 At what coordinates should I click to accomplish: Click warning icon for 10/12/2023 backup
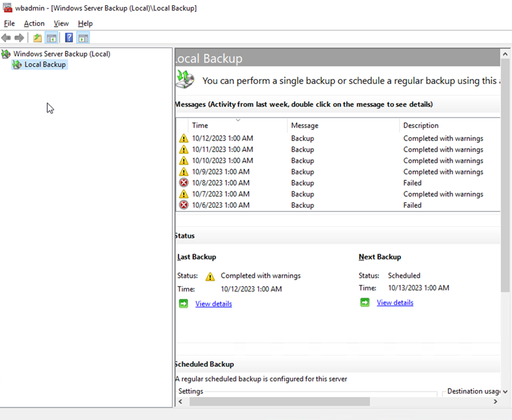coord(184,139)
